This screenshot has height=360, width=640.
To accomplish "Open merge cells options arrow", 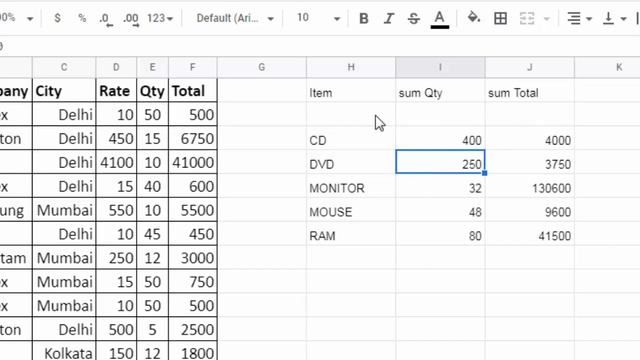I will pos(547,19).
